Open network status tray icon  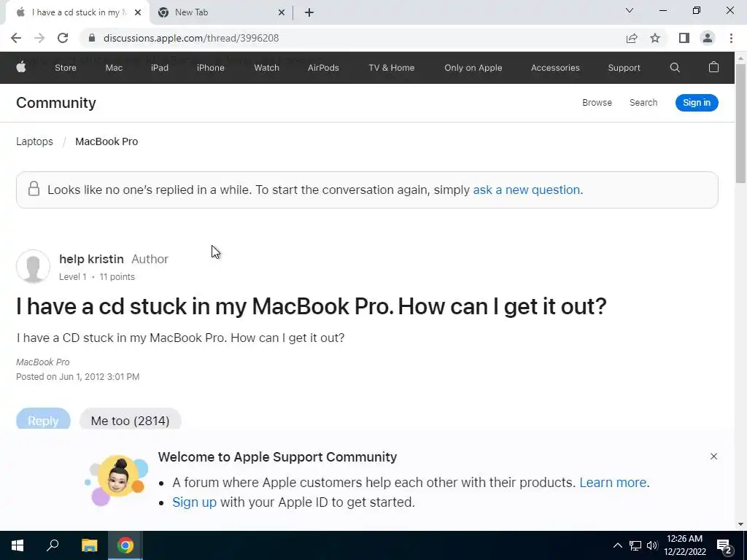[635, 545]
